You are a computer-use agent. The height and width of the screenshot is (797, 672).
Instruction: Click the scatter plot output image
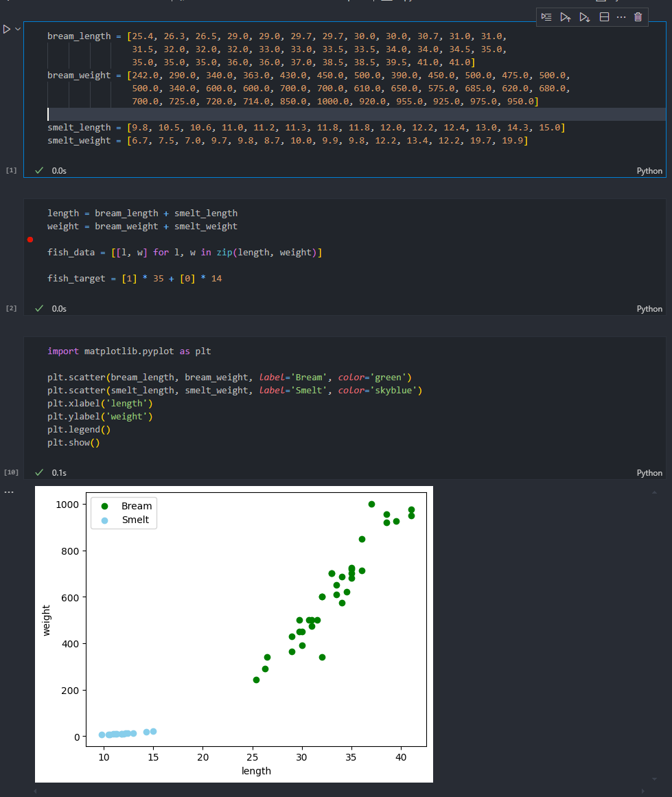point(234,634)
